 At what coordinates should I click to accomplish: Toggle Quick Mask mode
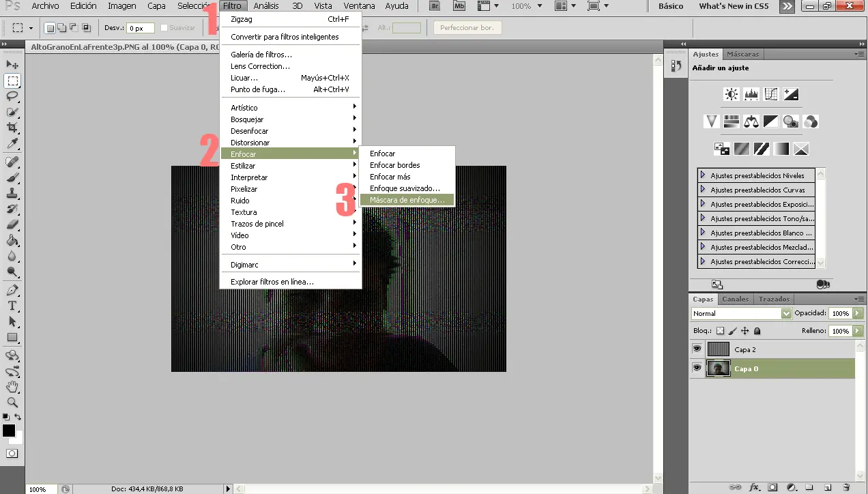pos(12,453)
